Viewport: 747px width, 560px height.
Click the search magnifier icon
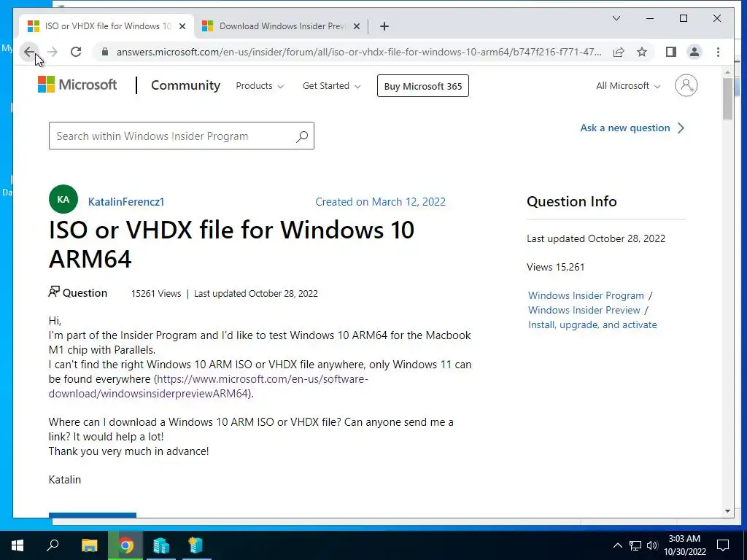[302, 136]
